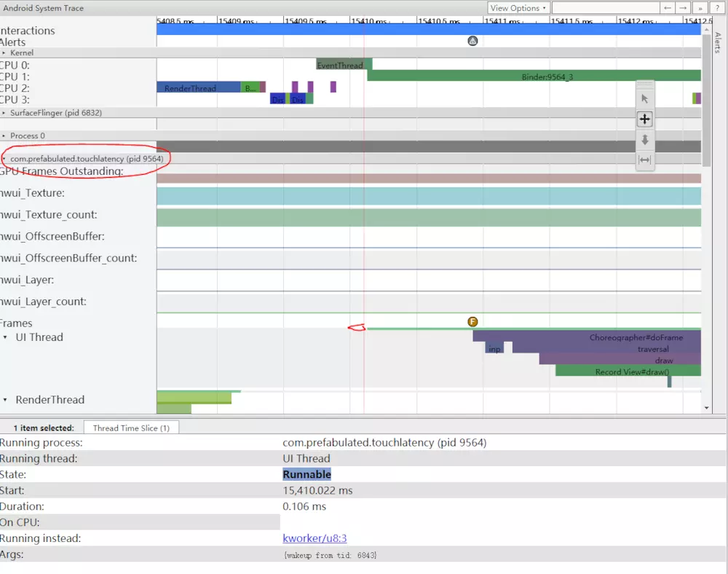The image size is (728, 574).
Task: Open the View Options dropdown
Action: [518, 8]
